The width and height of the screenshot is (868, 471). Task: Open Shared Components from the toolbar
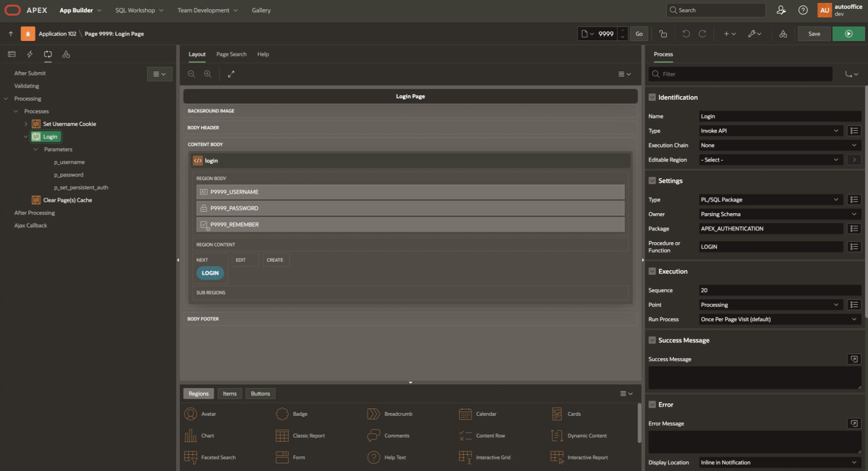click(x=783, y=34)
